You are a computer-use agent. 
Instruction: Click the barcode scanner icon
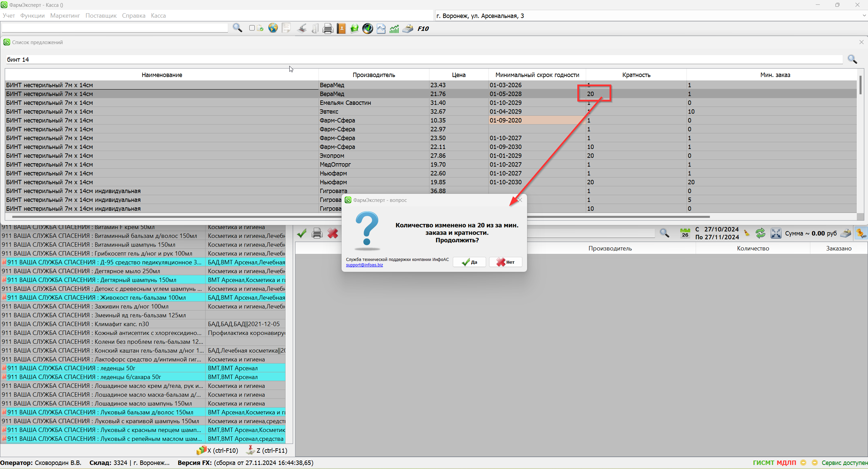[302, 29]
